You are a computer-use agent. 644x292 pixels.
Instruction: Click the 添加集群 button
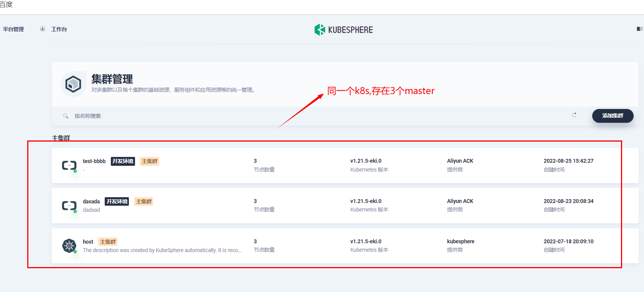click(613, 115)
